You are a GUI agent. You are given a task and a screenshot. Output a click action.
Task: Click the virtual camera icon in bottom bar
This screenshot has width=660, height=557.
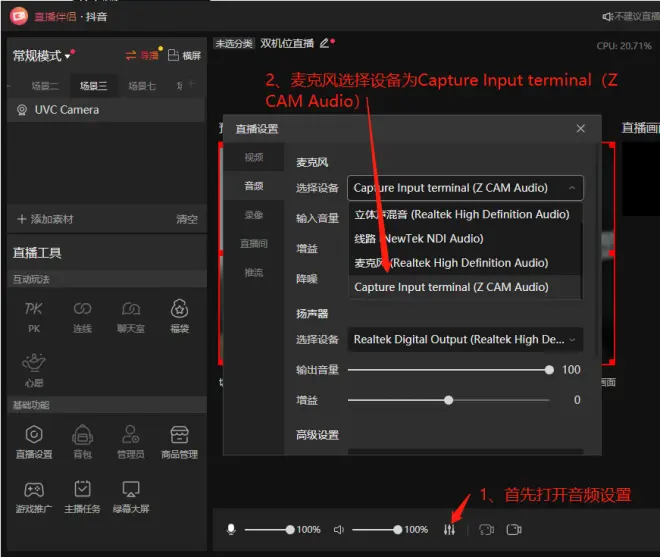pyautogui.click(x=487, y=529)
